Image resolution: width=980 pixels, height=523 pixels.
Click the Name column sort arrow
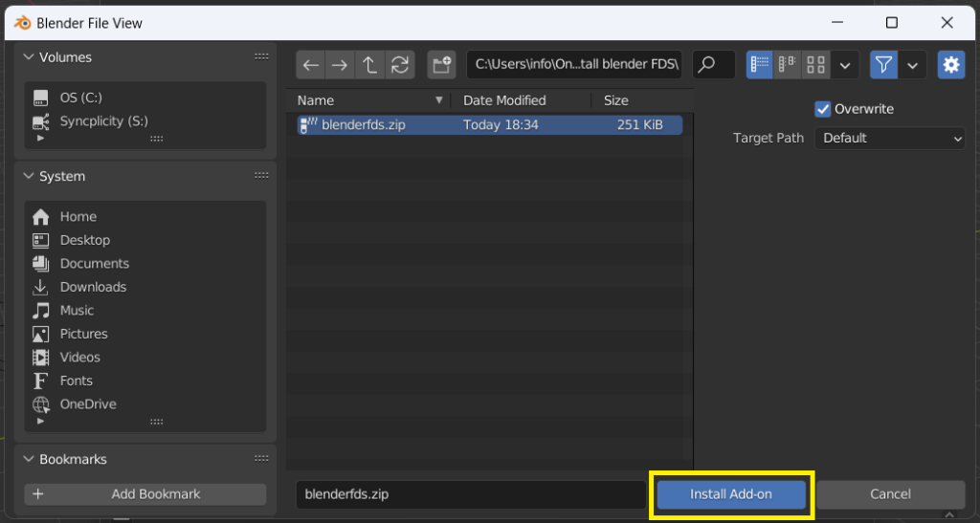(x=438, y=100)
